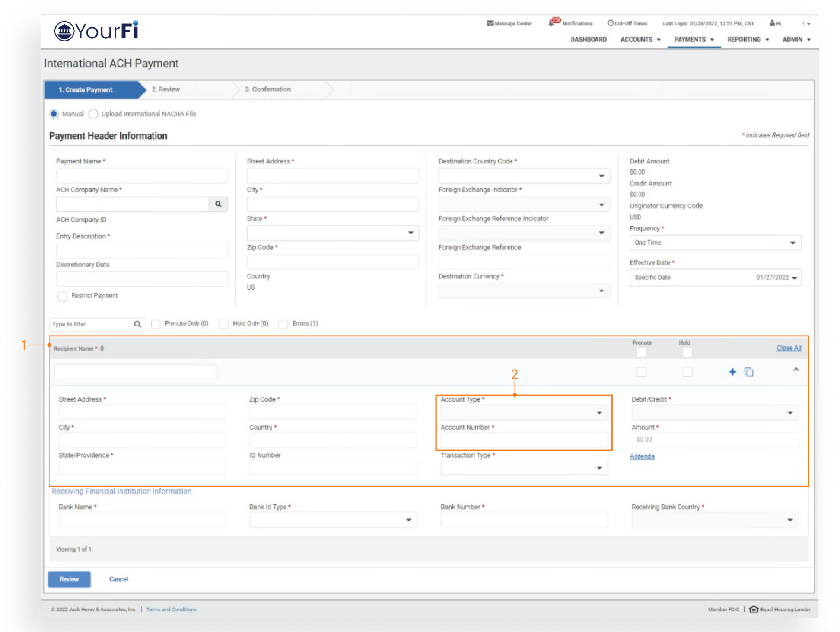
Task: Open the PAYMENTS menu
Action: (x=694, y=39)
